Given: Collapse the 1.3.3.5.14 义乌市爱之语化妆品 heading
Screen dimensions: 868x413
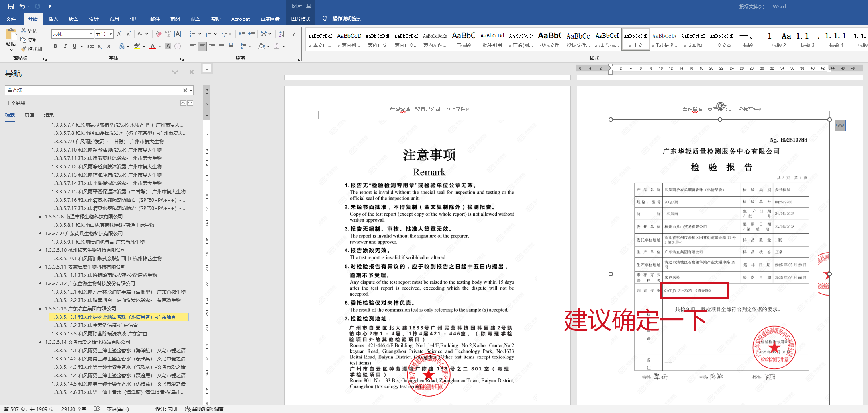Looking at the screenshot, I should pos(40,342).
